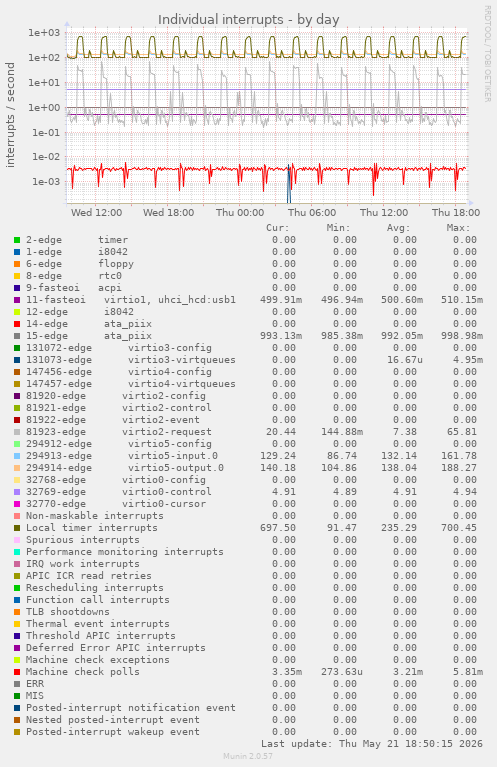
Task: Select the Local timer interrupts legend label
Action: pos(91,528)
